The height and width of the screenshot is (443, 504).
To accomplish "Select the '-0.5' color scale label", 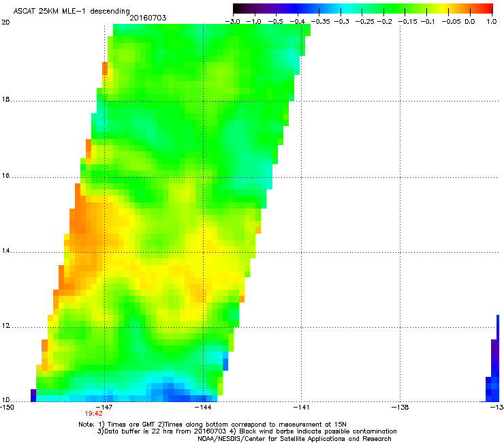I will pyautogui.click(x=275, y=22).
